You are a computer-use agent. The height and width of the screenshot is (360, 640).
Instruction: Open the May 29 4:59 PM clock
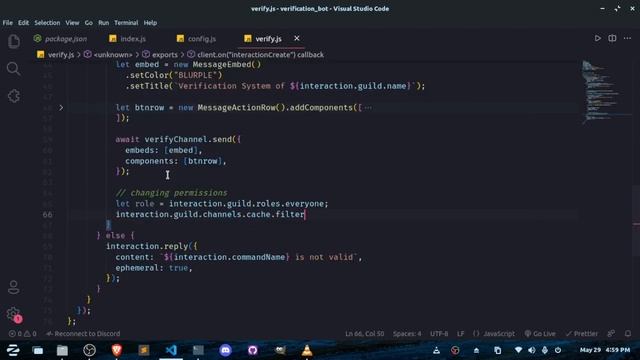pyautogui.click(x=605, y=350)
